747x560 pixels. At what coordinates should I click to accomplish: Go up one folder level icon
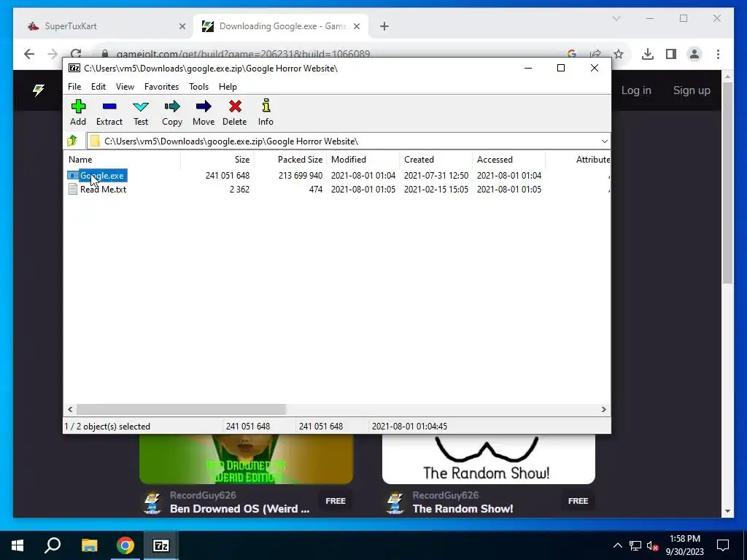click(x=72, y=141)
